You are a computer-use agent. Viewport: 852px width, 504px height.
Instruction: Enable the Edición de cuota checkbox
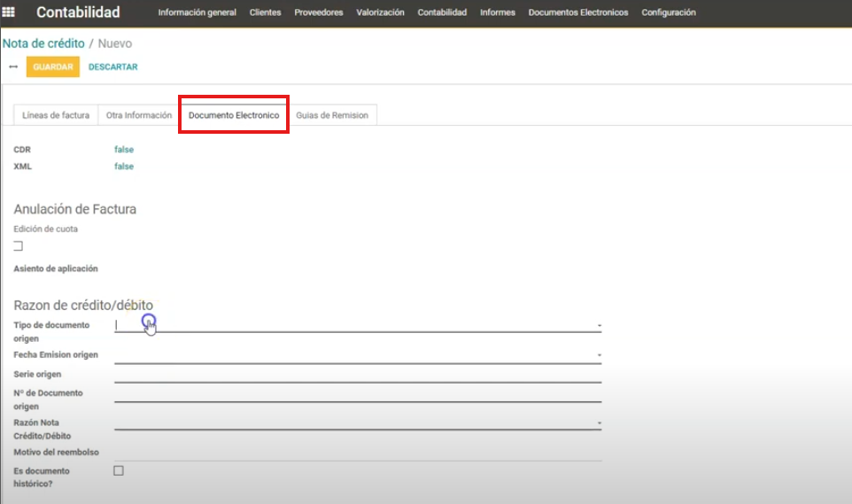click(18, 245)
